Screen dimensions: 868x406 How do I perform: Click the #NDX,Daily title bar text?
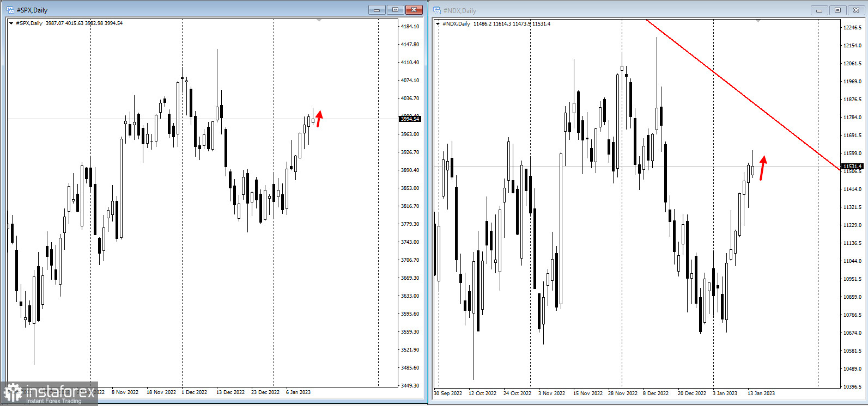click(x=460, y=11)
